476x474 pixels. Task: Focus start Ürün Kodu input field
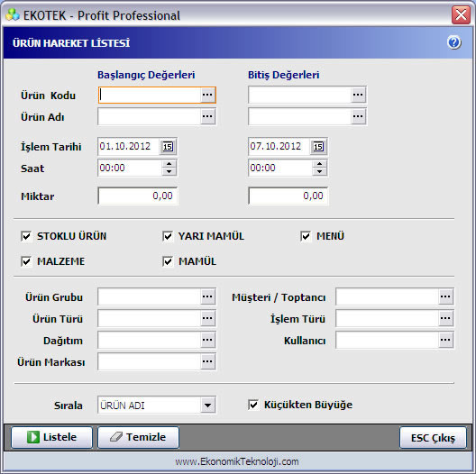click(150, 95)
